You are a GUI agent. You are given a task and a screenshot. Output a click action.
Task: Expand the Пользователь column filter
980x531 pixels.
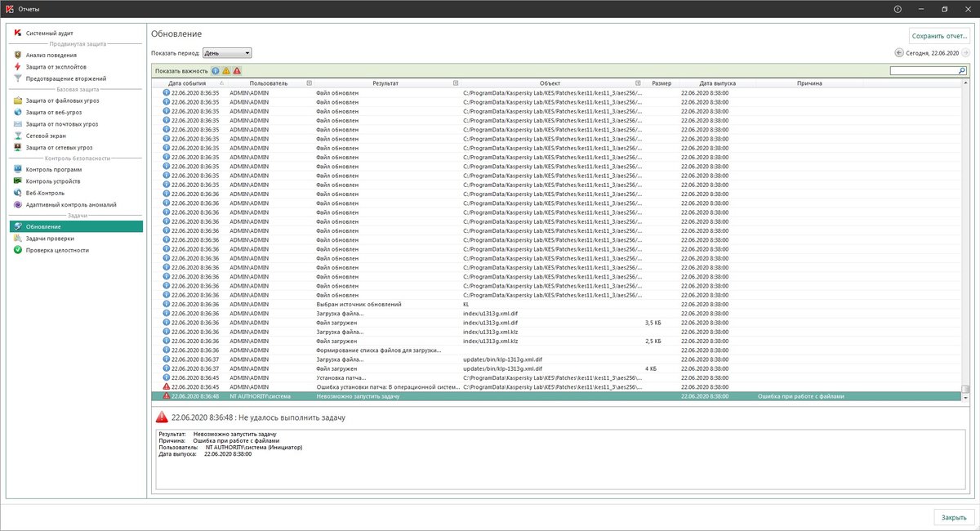click(309, 83)
